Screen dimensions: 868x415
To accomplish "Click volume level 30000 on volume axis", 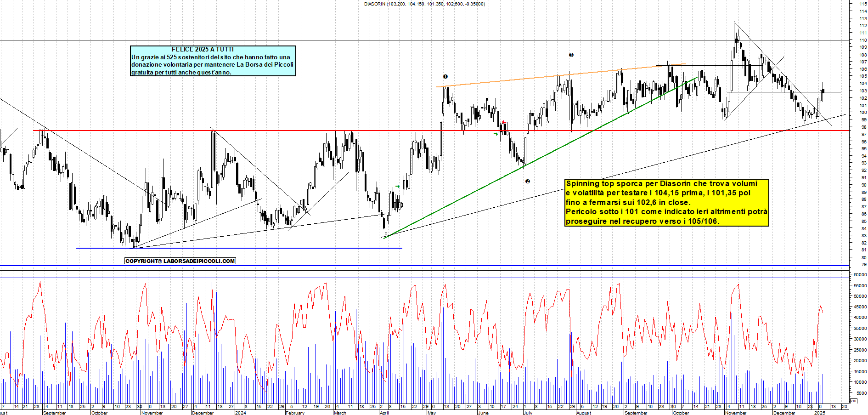I will 860,339.
